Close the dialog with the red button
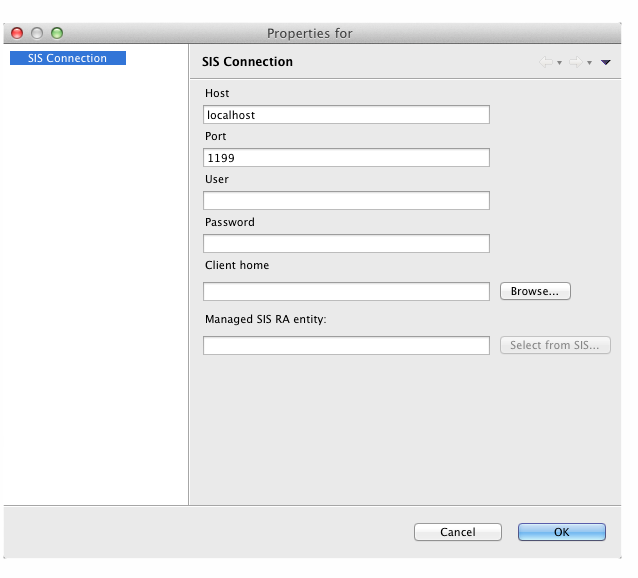This screenshot has height=578, width=638. [x=17, y=33]
